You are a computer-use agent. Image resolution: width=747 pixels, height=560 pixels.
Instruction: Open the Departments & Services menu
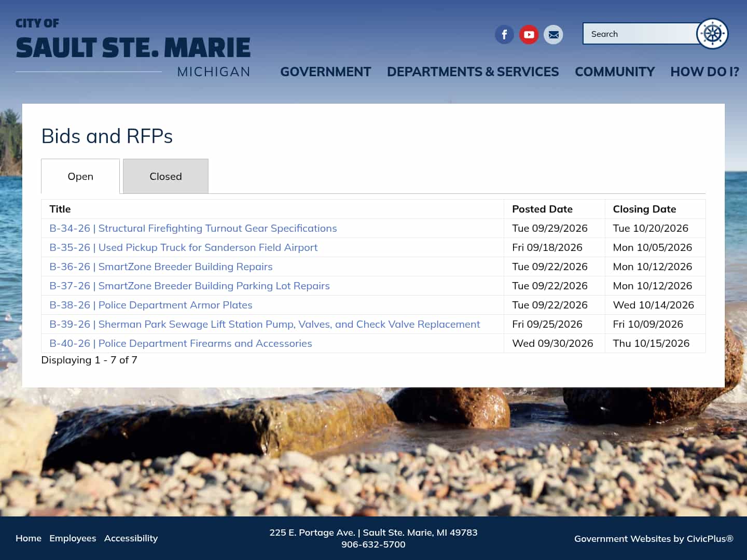coord(473,72)
